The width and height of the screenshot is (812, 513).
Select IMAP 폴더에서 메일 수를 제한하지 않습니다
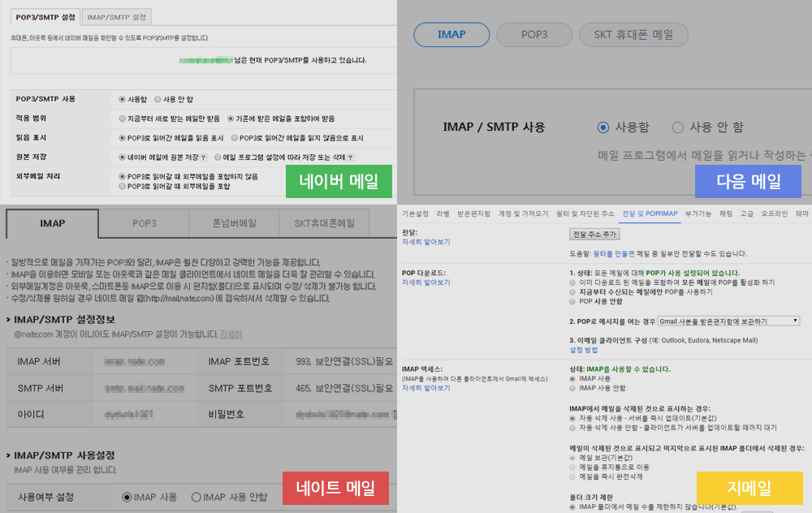coord(572,507)
